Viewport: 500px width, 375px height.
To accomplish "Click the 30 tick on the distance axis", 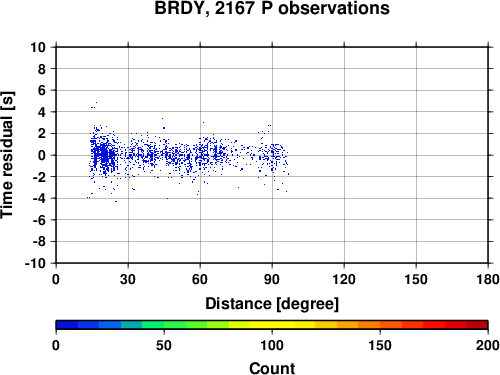I will 128,279.
